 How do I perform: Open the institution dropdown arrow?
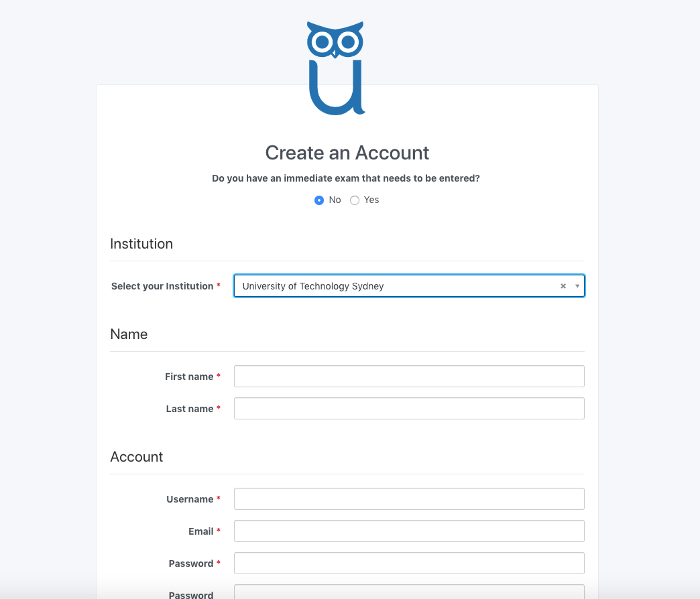[577, 286]
